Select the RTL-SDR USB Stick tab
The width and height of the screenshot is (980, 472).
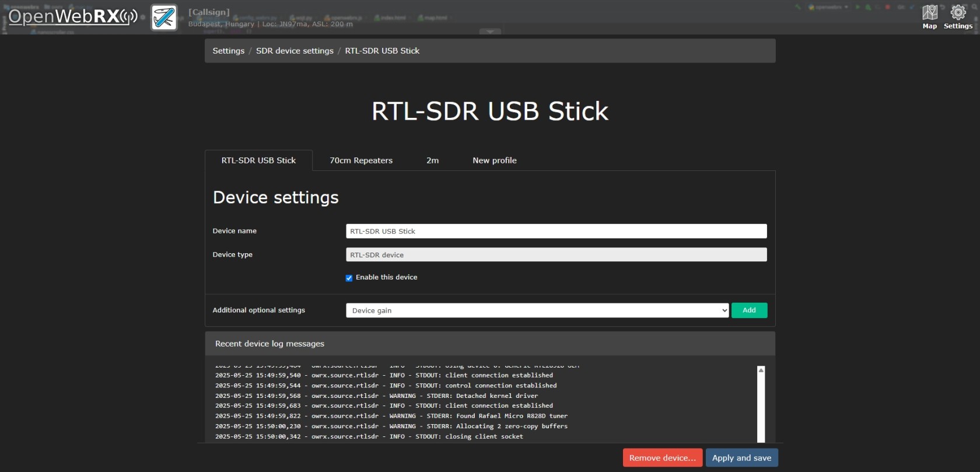(x=258, y=160)
